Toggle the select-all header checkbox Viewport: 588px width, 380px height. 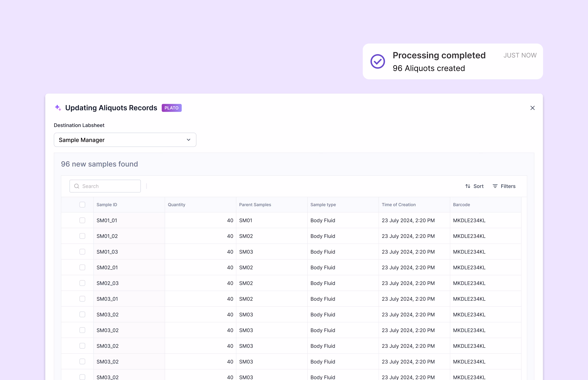coord(82,205)
